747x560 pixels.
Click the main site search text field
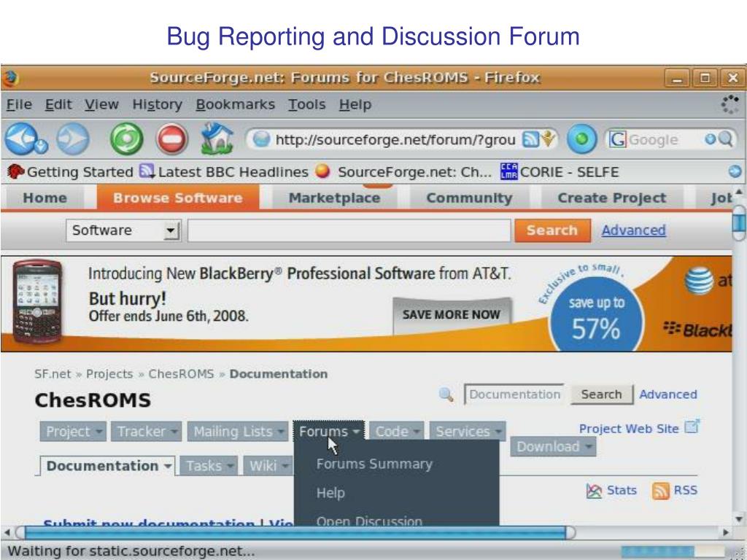pos(349,230)
